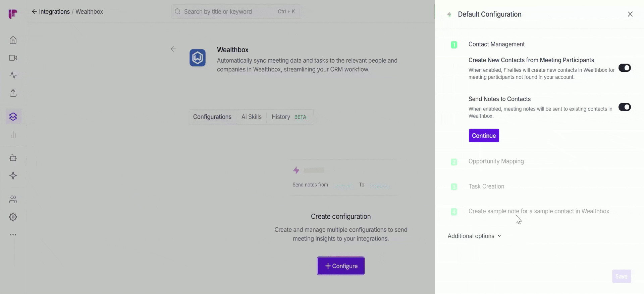The height and width of the screenshot is (294, 644).
Task: Open the bot icon in sidebar
Action: (13, 158)
